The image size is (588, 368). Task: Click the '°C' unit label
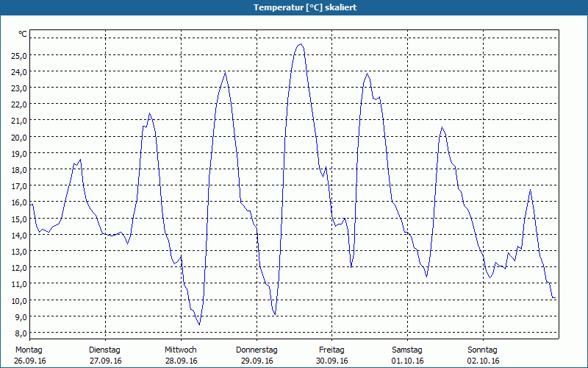[x=23, y=34]
